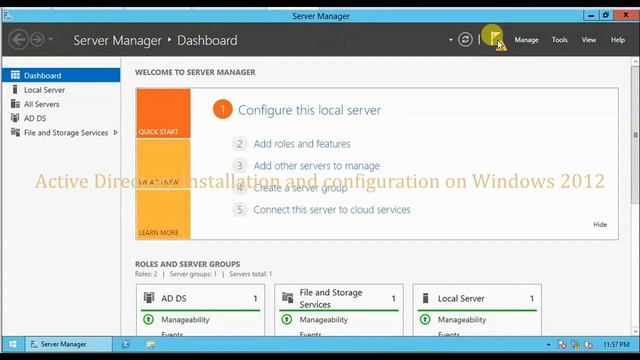
Task: Click Configure this local server link
Action: pyautogui.click(x=309, y=110)
